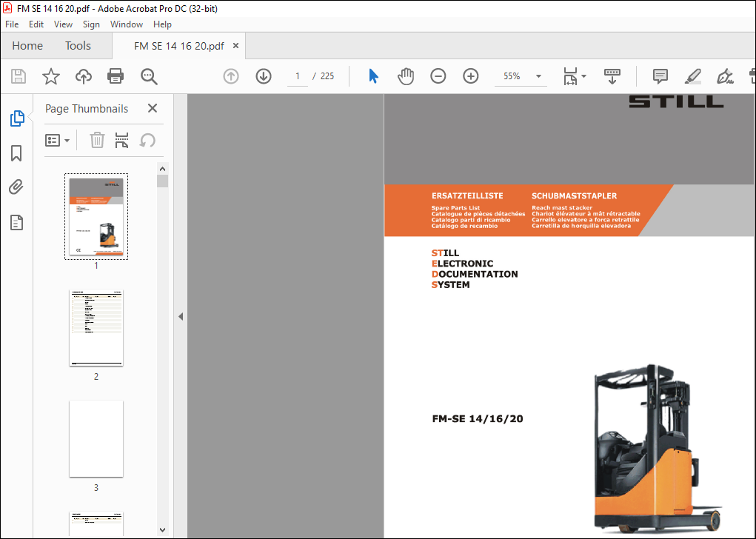Open the document content panel icon
Viewport: 756px width, 539px height.
16,223
